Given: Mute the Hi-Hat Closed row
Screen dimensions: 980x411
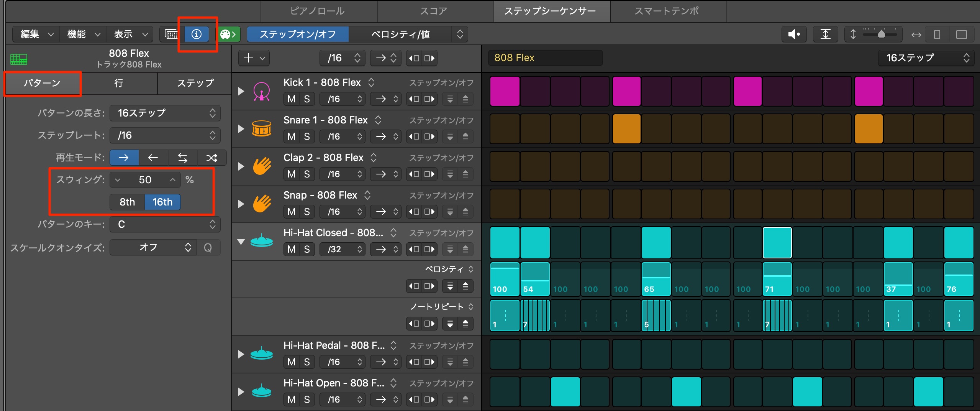Looking at the screenshot, I should [292, 249].
